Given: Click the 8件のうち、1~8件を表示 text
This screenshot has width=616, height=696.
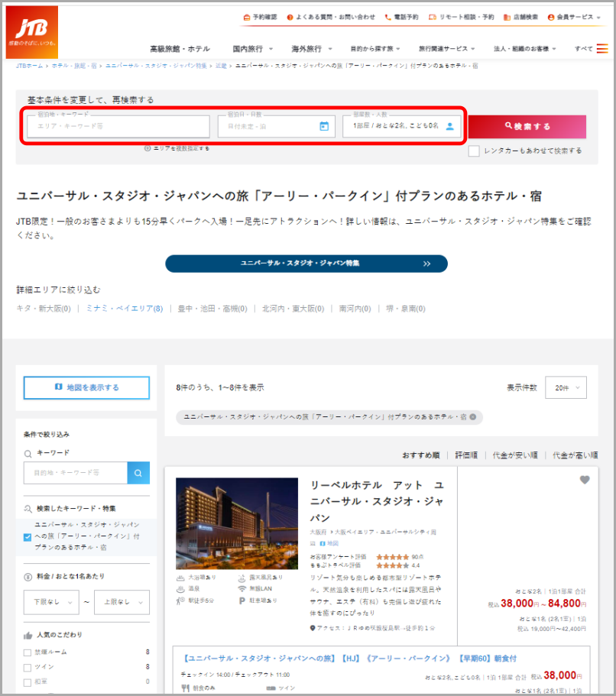Looking at the screenshot, I should coord(220,387).
